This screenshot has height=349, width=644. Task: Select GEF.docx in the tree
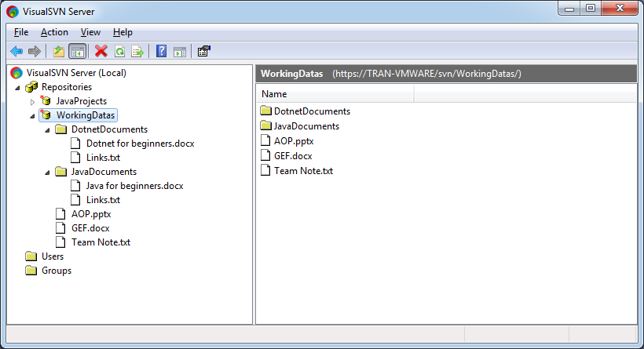click(90, 228)
